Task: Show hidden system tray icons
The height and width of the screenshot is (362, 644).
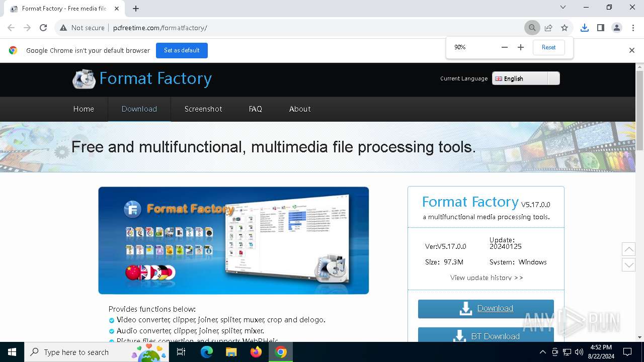Action: [542, 352]
